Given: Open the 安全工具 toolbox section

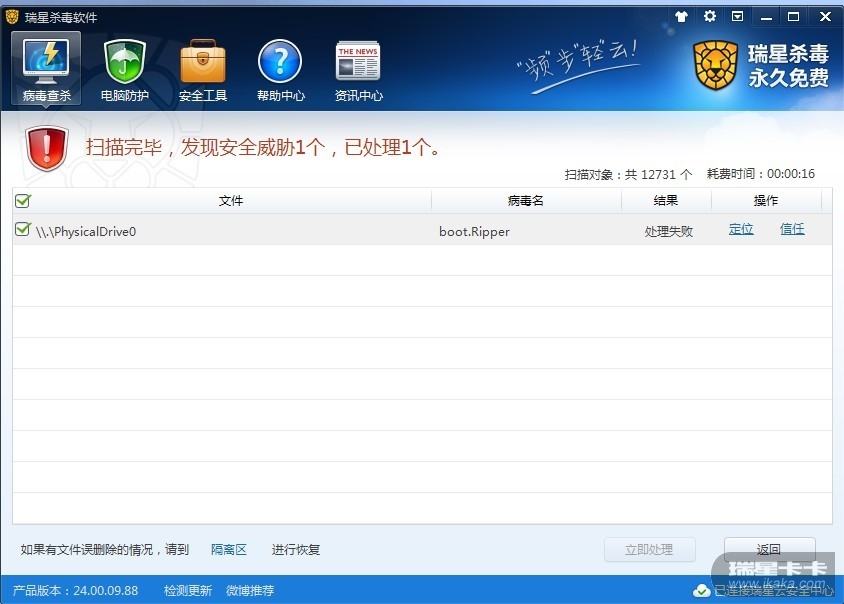Looking at the screenshot, I should pos(202,70).
